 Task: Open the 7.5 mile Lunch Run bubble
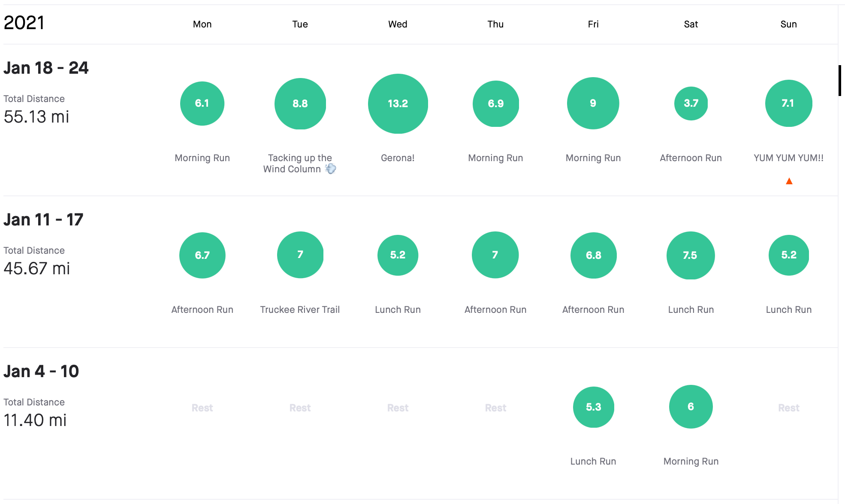point(690,255)
